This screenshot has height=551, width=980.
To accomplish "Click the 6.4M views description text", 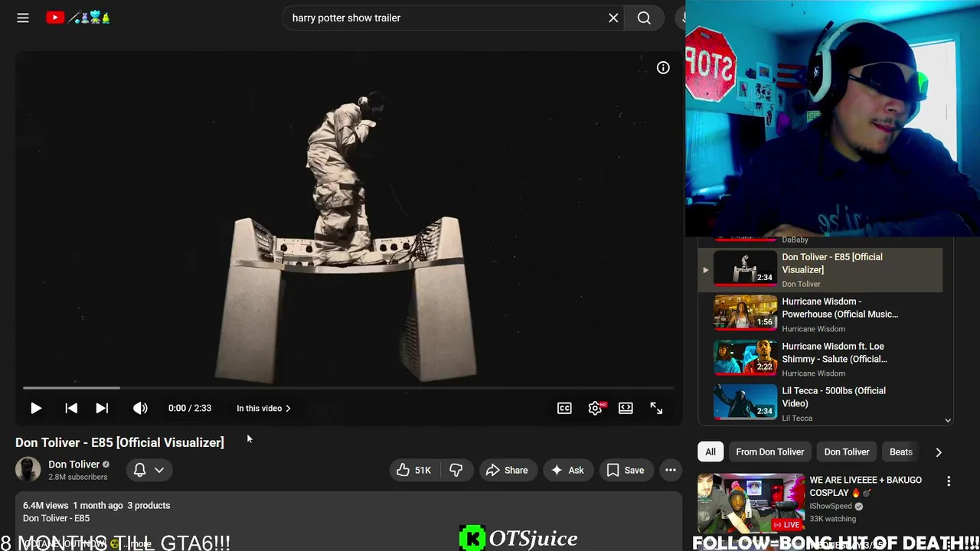I will [45, 505].
